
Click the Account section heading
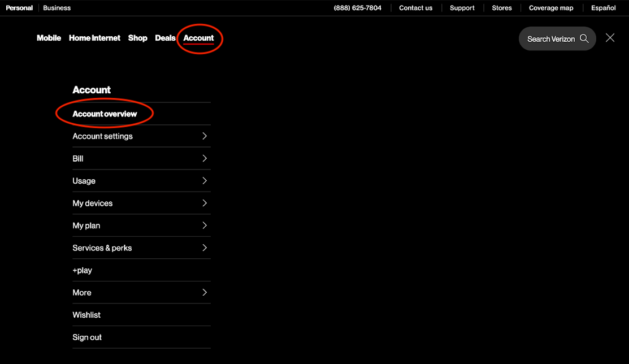(92, 90)
